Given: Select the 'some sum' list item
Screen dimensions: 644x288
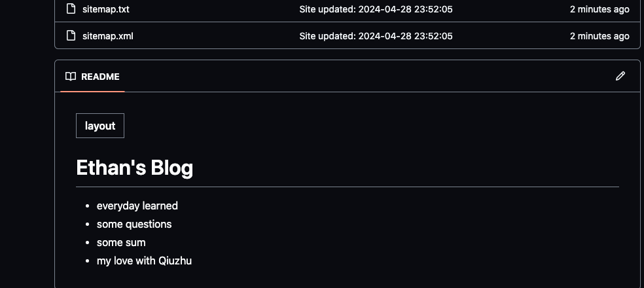Looking at the screenshot, I should tap(121, 242).
